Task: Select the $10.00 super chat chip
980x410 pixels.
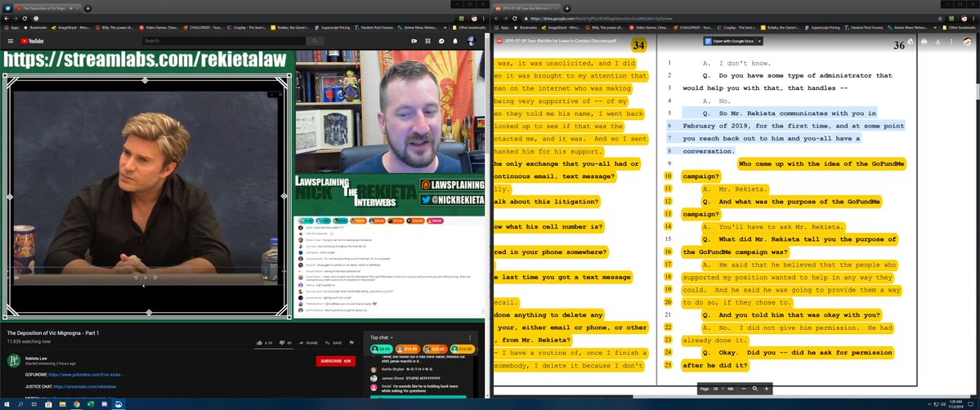Action: (463, 349)
